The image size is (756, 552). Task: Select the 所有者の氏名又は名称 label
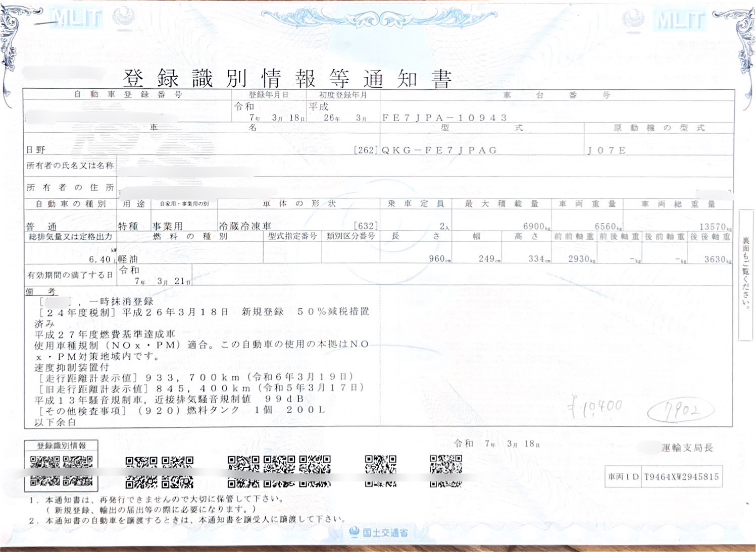70,165
